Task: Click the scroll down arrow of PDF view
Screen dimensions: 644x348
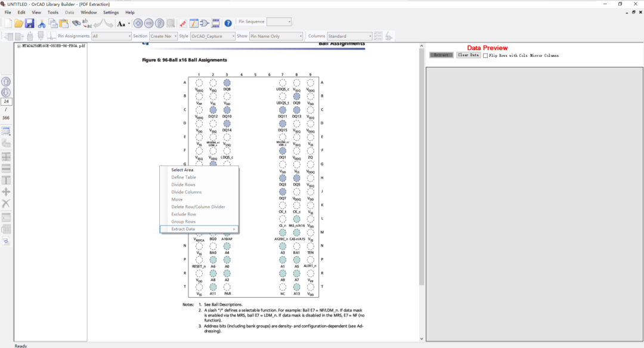Action: [x=422, y=338]
